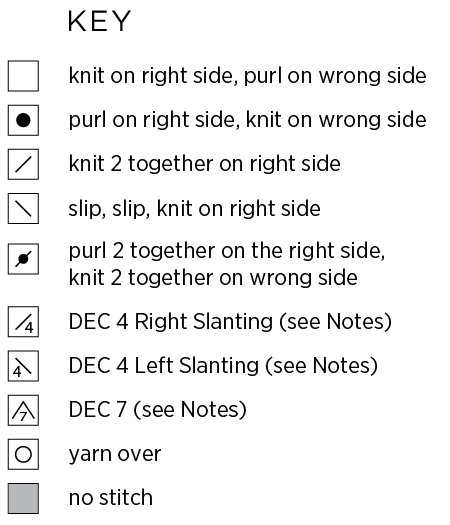The width and height of the screenshot is (450, 525).
Task: Select the knit 2 together slash symbol
Action: click(23, 164)
